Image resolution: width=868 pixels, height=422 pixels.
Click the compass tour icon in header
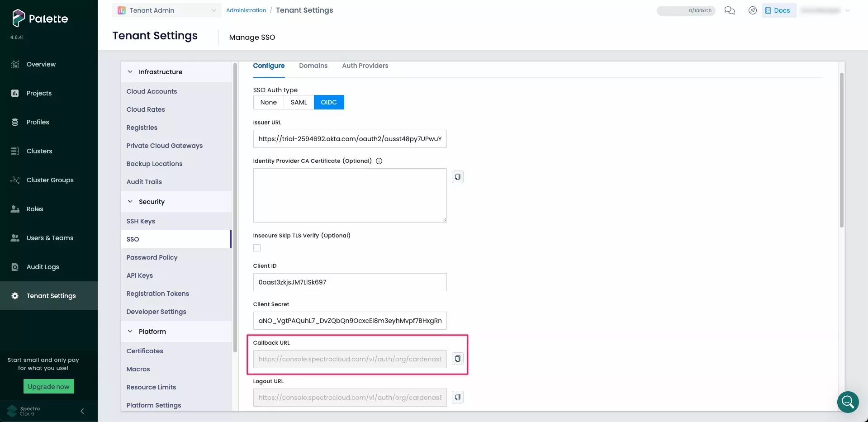pos(753,10)
